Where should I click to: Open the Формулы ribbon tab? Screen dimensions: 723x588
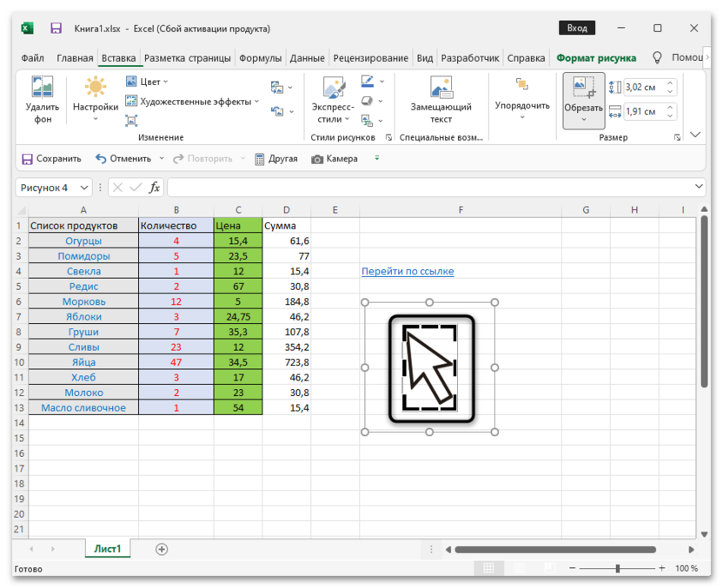260,58
